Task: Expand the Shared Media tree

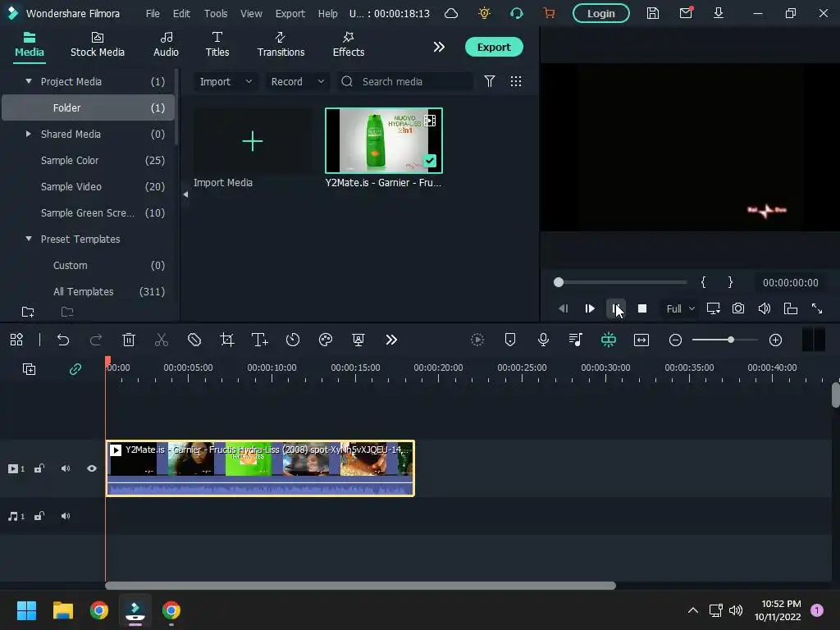Action: 29,134
